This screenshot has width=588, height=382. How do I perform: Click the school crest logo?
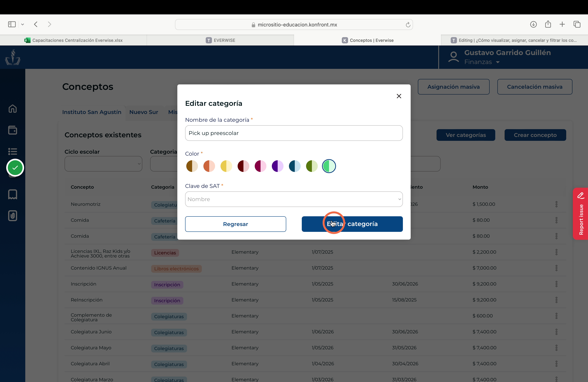(x=13, y=57)
